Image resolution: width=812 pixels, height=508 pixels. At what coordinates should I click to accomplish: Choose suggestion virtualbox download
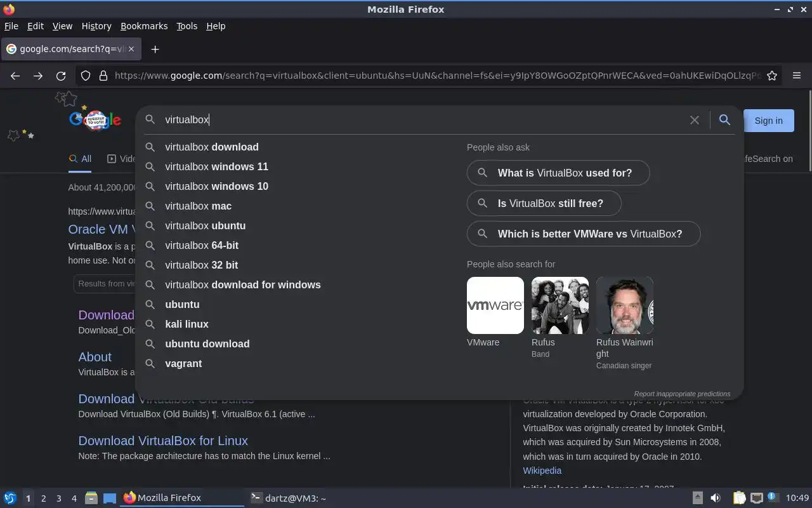298,147
